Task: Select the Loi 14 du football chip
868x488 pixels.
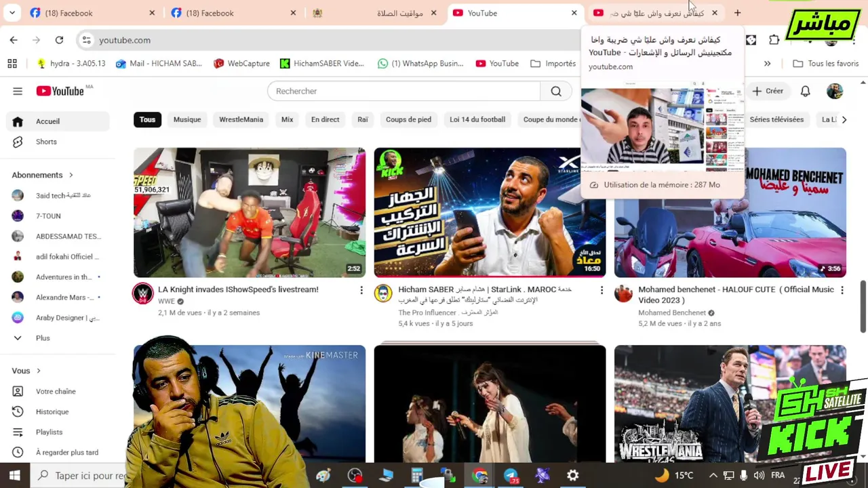Action: (477, 119)
